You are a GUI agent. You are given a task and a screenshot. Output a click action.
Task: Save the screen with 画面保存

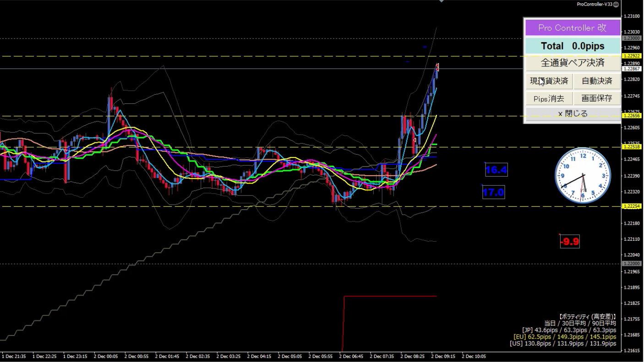[597, 98]
